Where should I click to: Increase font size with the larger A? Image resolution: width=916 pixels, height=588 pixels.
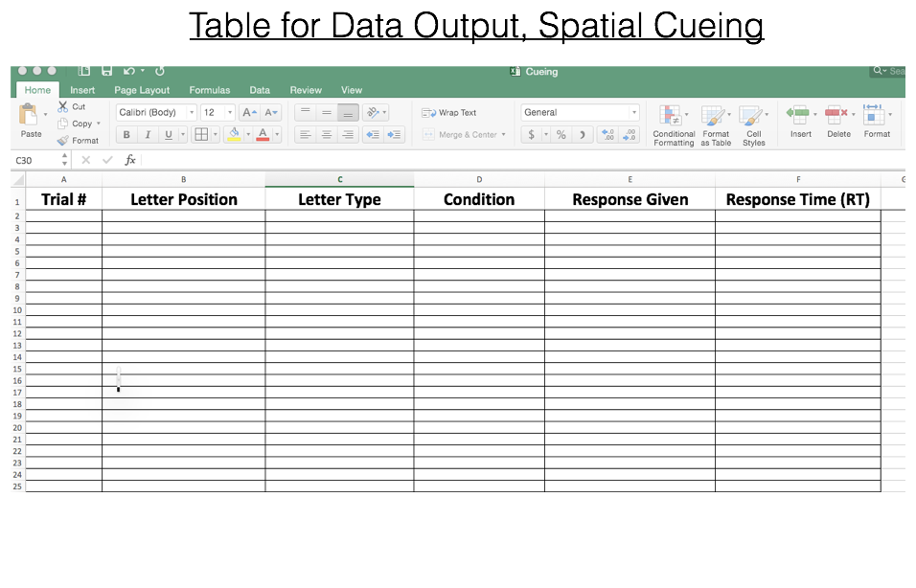(249, 112)
